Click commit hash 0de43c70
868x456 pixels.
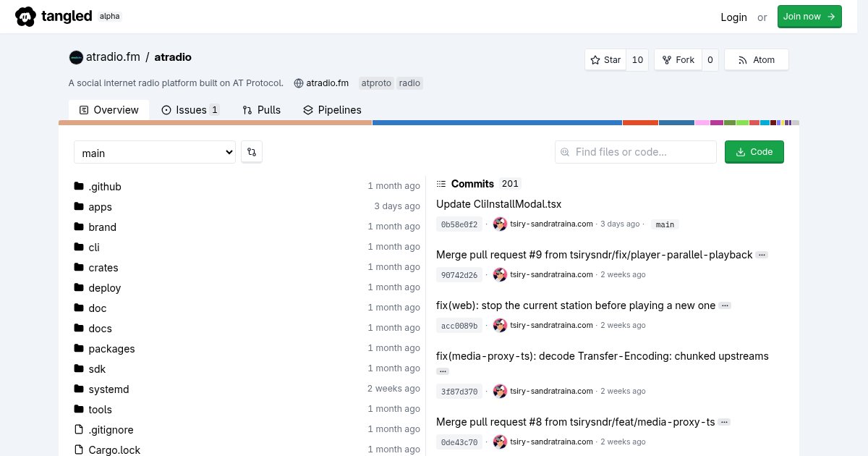coord(459,442)
